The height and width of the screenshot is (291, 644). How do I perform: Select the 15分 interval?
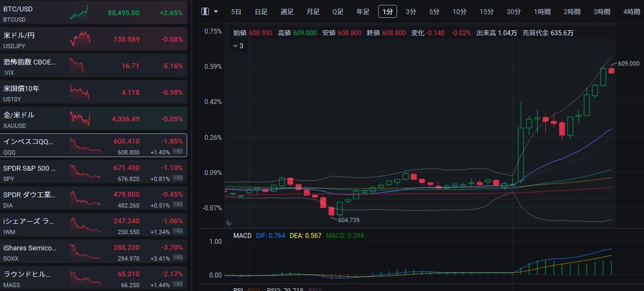pyautogui.click(x=487, y=11)
